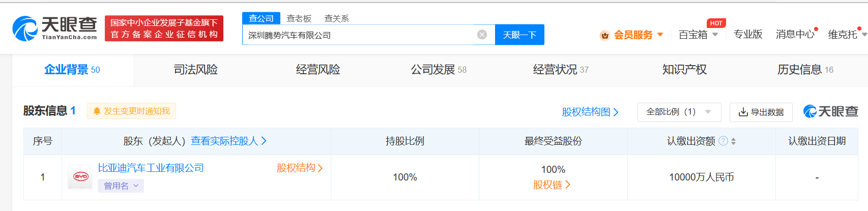Open the 比亚迪汽车工业有限公司 link
The width and height of the screenshot is (868, 211).
[151, 168]
